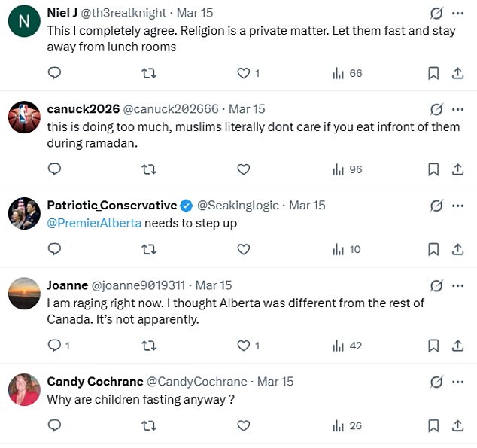Share Niel J's tweet
477x448 pixels.
pyautogui.click(x=457, y=73)
